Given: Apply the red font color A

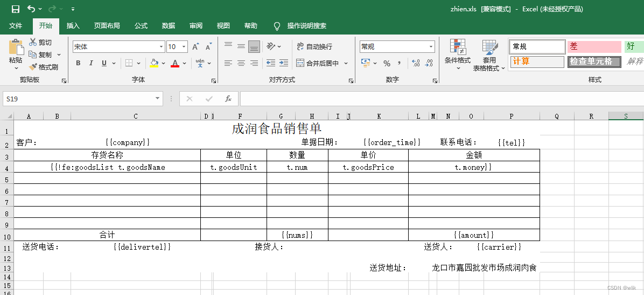Looking at the screenshot, I should coord(175,63).
